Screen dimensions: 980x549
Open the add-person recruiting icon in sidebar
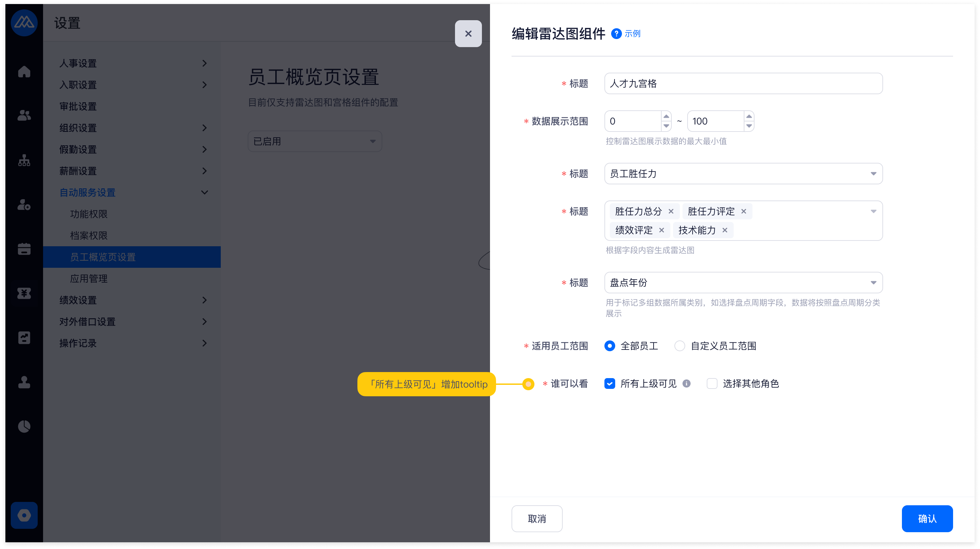point(24,205)
